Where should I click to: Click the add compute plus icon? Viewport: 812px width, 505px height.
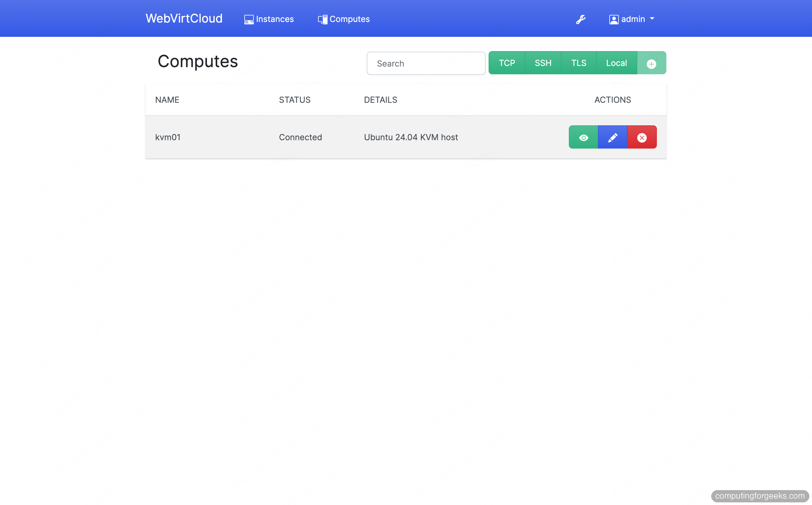pos(651,63)
